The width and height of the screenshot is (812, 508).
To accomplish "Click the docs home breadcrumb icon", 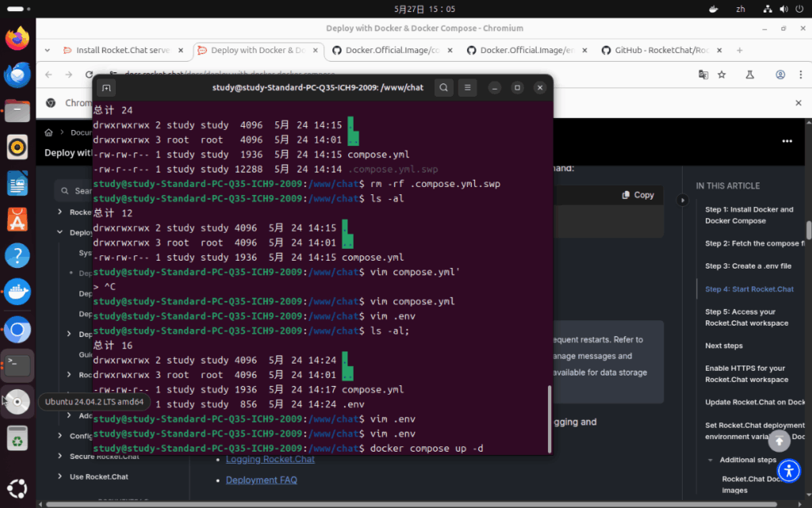I will click(48, 132).
